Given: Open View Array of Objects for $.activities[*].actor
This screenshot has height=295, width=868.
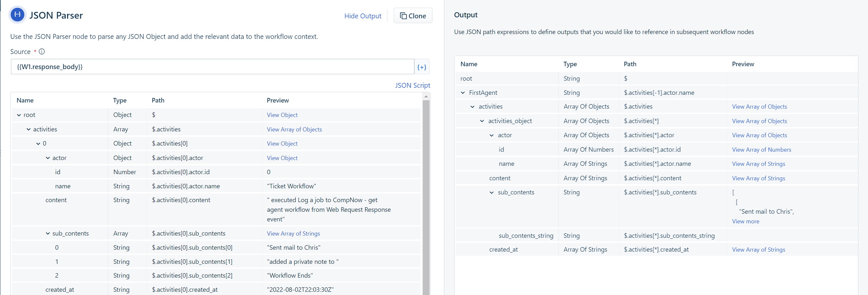Looking at the screenshot, I should [x=759, y=135].
